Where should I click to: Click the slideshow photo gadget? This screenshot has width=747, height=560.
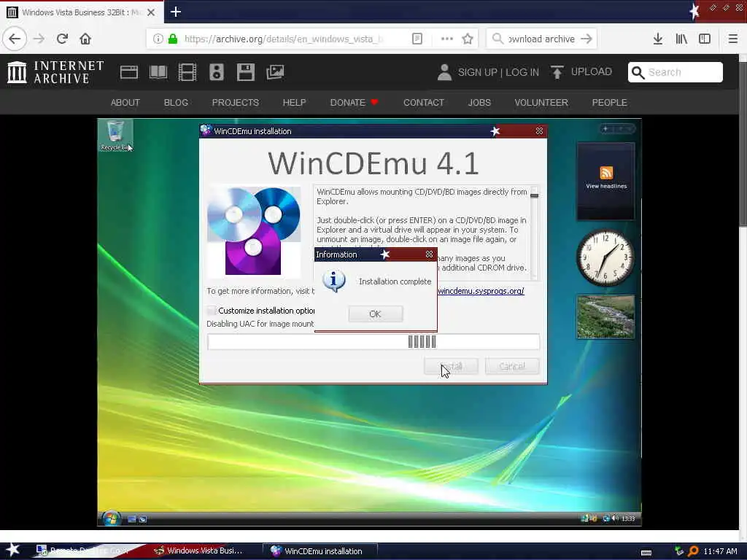pos(605,316)
